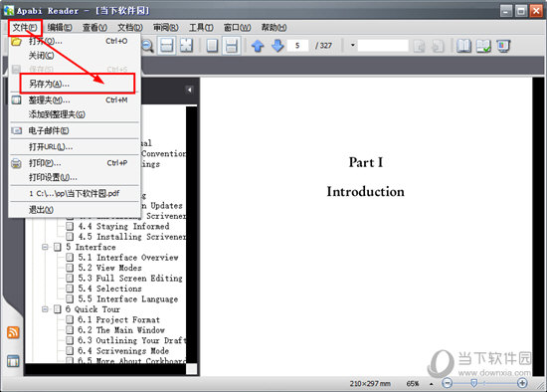Select fit width page view icon

coord(166,46)
